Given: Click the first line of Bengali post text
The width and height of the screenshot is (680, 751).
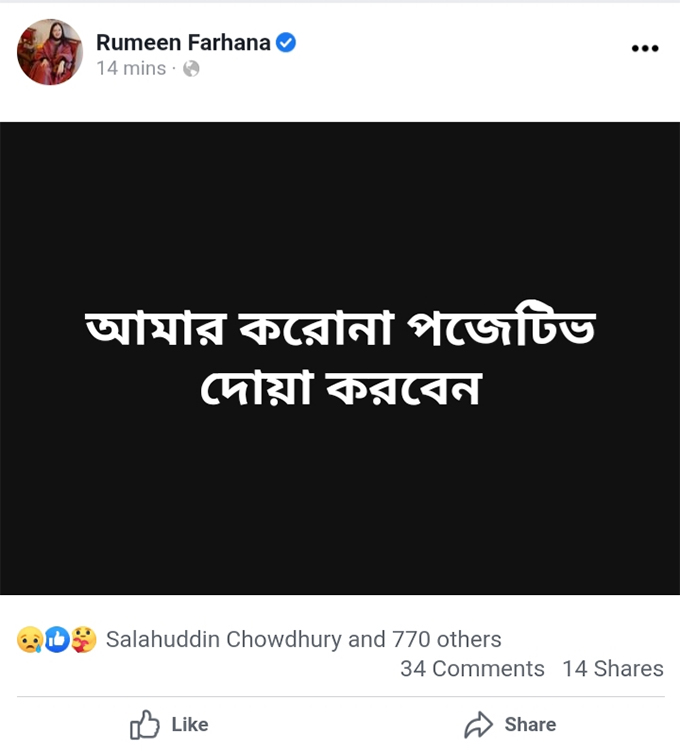Looking at the screenshot, I should pyautogui.click(x=339, y=331).
